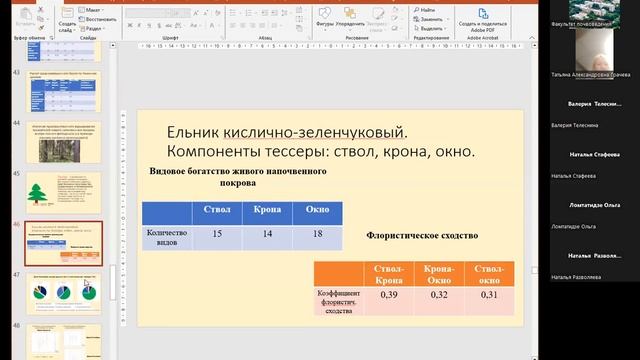Open the Выделить (Select) dropdown

[x=431, y=29]
